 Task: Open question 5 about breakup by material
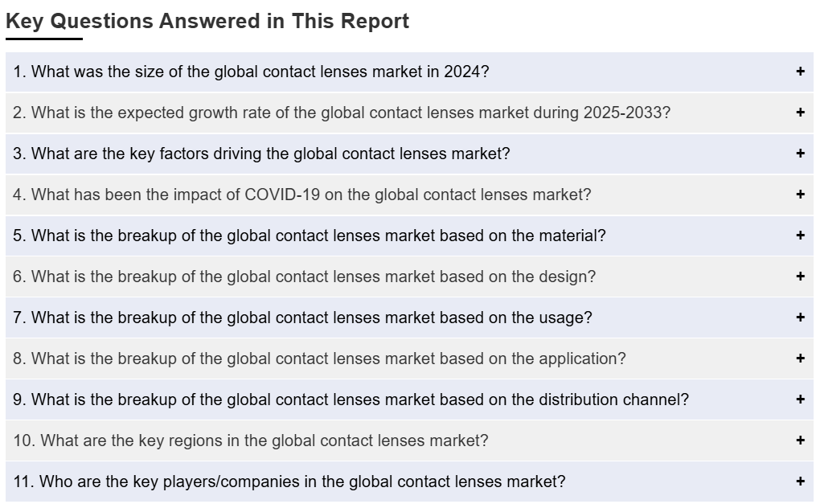coord(309,236)
